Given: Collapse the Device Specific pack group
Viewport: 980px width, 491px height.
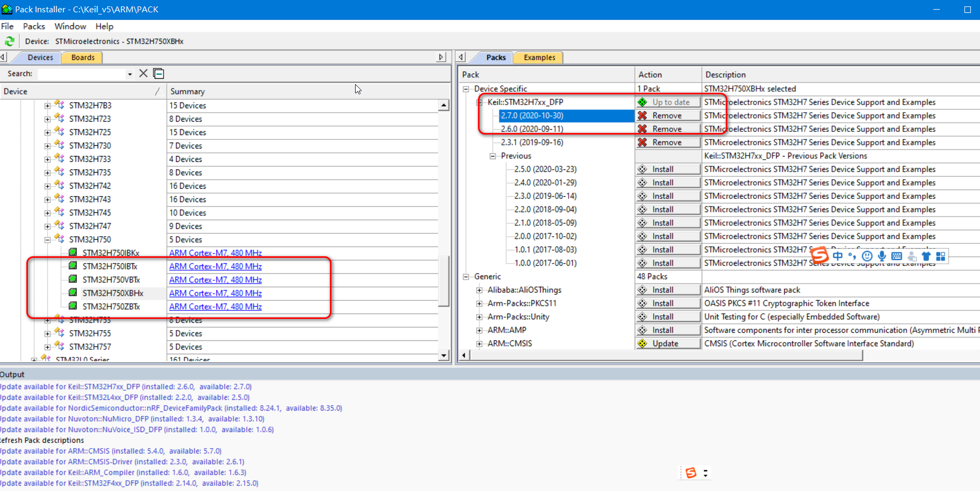Looking at the screenshot, I should click(x=466, y=89).
